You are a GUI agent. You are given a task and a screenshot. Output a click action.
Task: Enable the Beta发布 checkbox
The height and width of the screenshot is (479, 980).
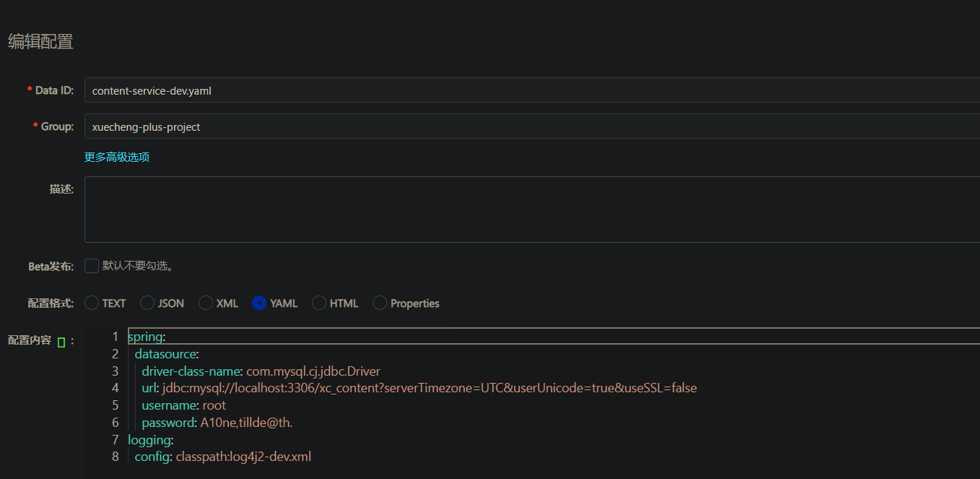tap(92, 266)
